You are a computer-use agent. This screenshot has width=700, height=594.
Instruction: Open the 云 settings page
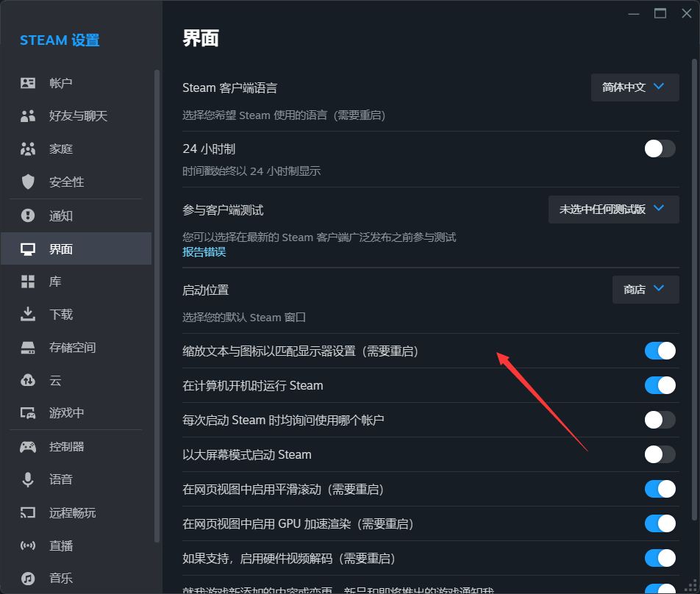tap(76, 380)
